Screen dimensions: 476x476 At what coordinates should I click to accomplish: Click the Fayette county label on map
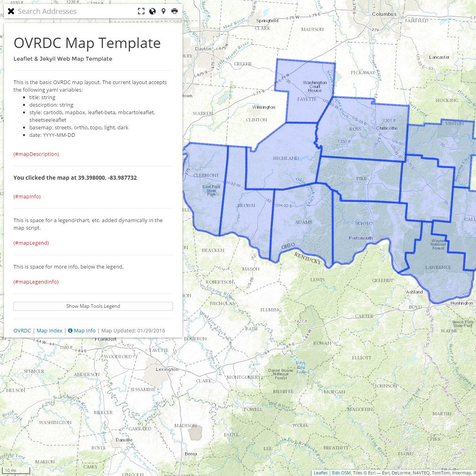(x=307, y=99)
